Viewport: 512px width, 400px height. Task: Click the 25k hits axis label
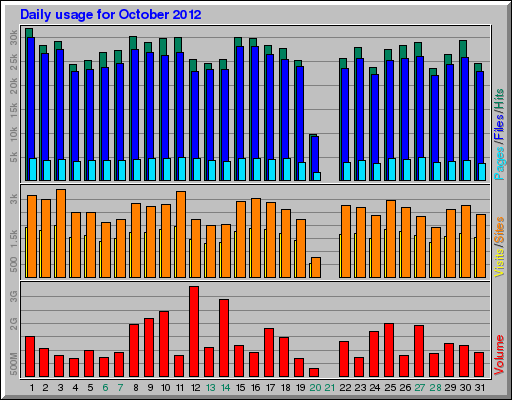pyautogui.click(x=13, y=62)
